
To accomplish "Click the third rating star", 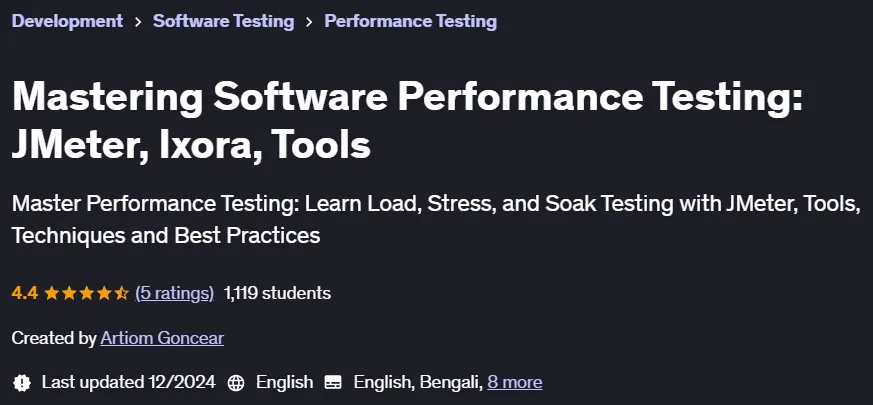I will point(86,293).
